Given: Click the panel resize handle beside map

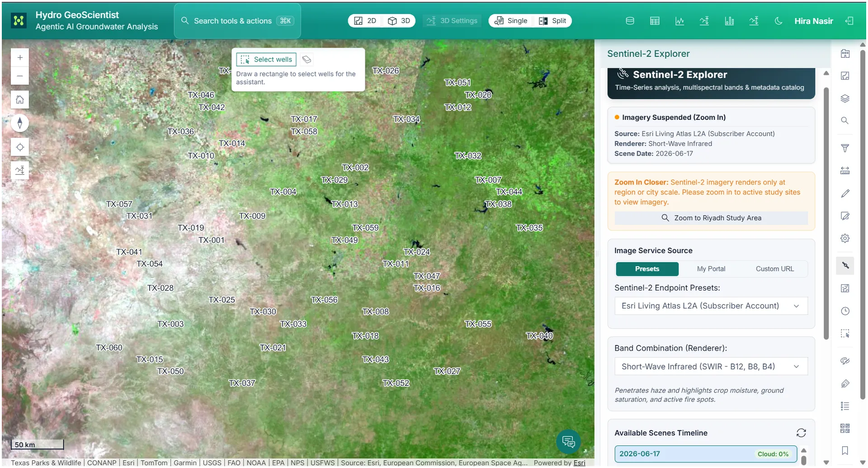Looking at the screenshot, I should click(x=597, y=253).
